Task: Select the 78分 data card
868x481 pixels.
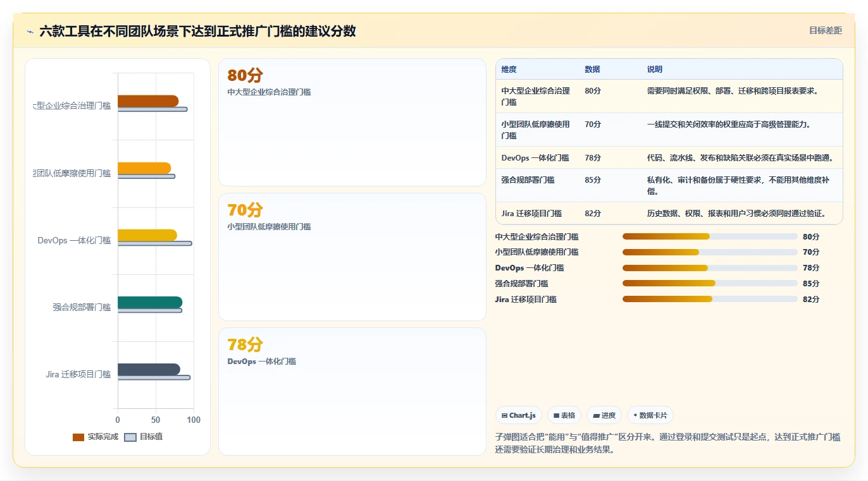Action: pyautogui.click(x=352, y=391)
